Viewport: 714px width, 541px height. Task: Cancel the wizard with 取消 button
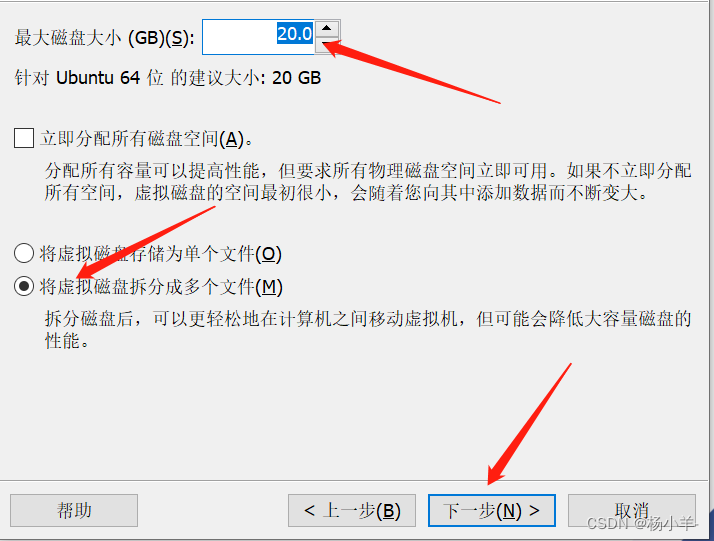632,510
